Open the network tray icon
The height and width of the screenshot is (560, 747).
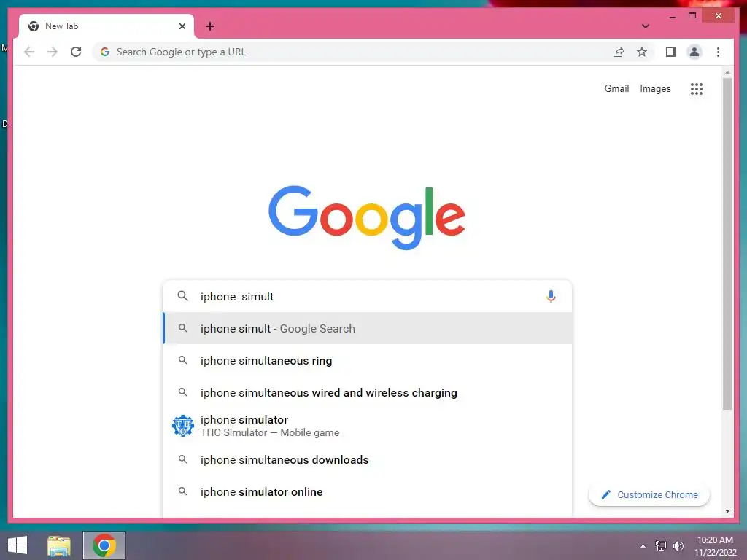pyautogui.click(x=661, y=546)
